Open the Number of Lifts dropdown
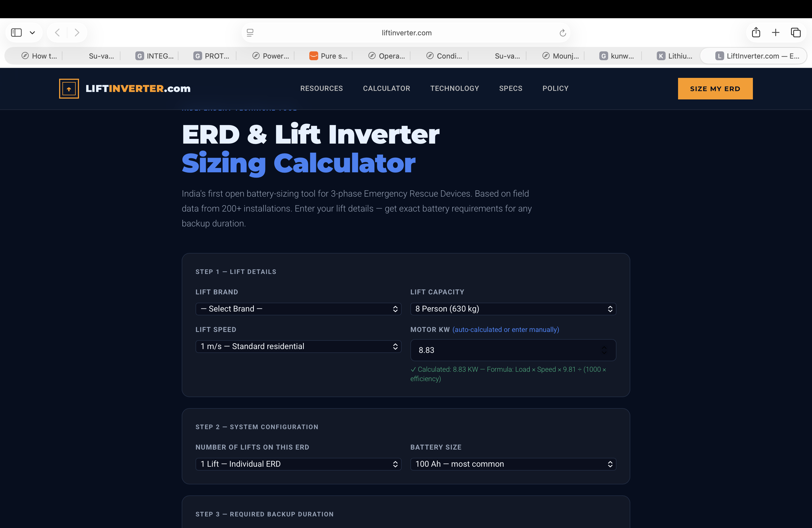 [298, 464]
